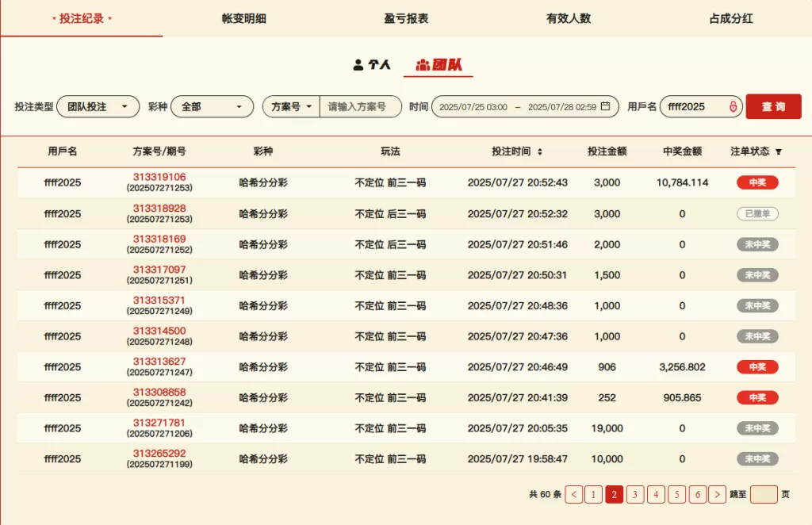Click bet time 2025/07/27 19:58:47

pos(517,458)
